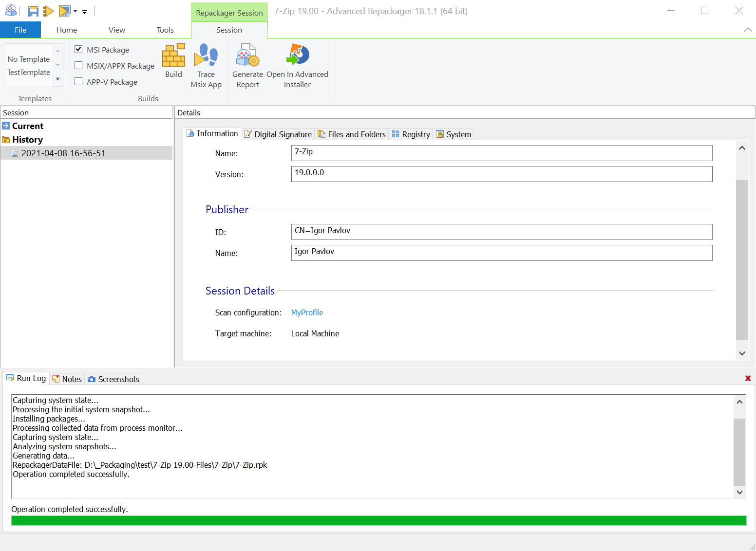Open the Customize Quick Access Toolbar menu

pyautogui.click(x=84, y=12)
